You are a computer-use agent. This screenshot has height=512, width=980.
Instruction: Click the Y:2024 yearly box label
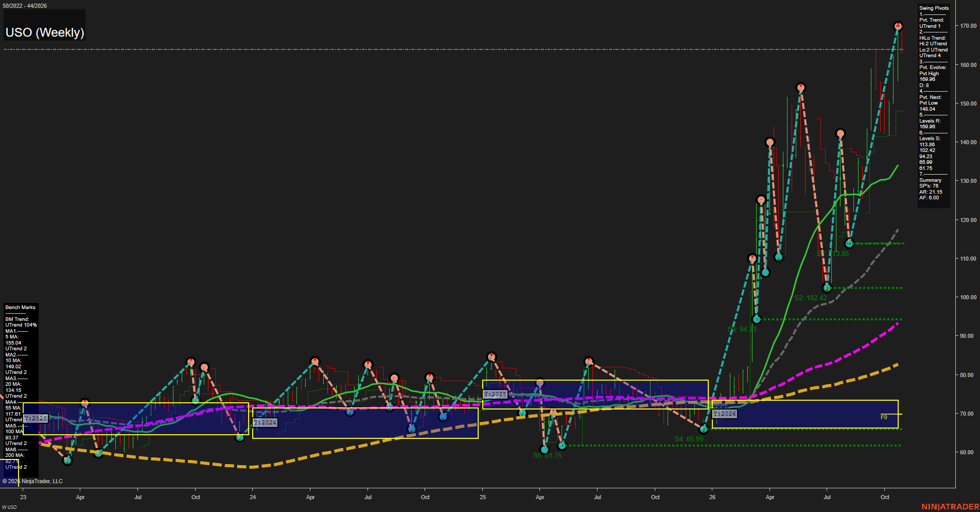click(265, 422)
